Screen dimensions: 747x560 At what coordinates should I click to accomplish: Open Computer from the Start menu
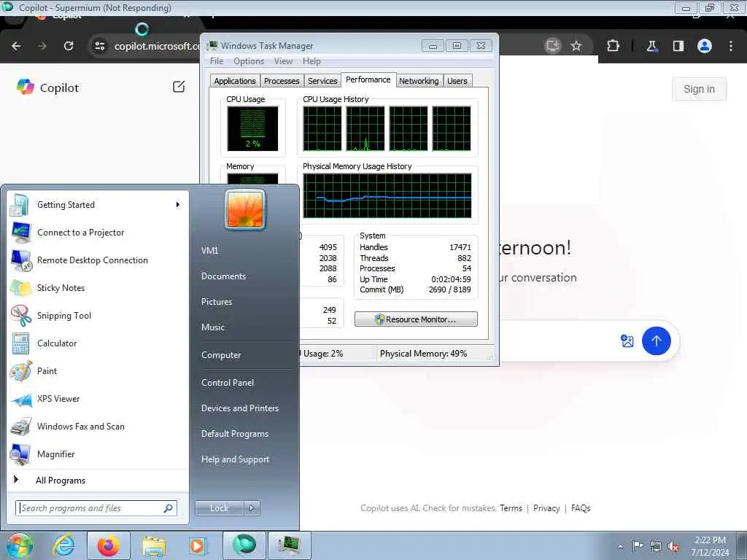[221, 355]
